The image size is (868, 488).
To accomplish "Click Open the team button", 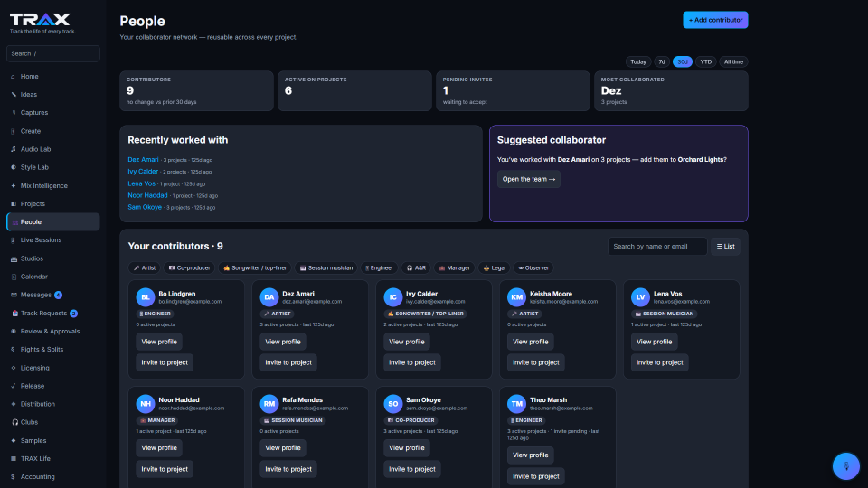I will pyautogui.click(x=529, y=179).
